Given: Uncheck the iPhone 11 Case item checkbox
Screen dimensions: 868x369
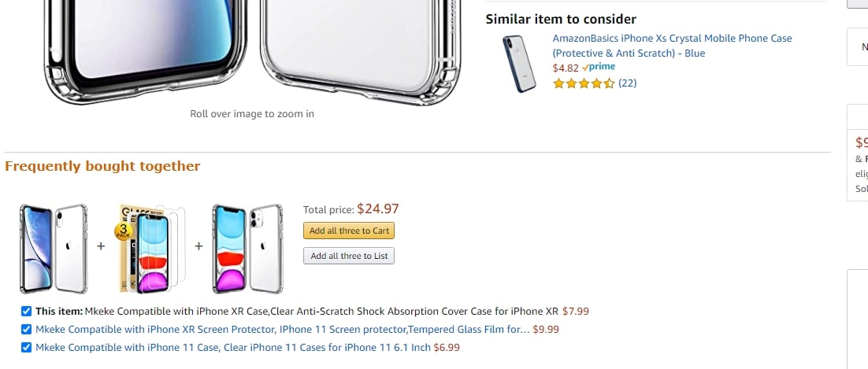Looking at the screenshot, I should [x=27, y=347].
